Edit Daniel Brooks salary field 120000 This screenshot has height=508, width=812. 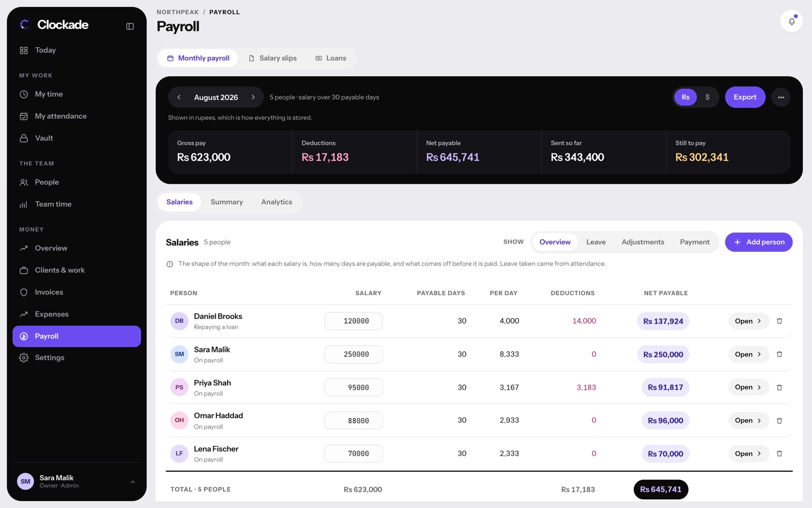coord(353,321)
